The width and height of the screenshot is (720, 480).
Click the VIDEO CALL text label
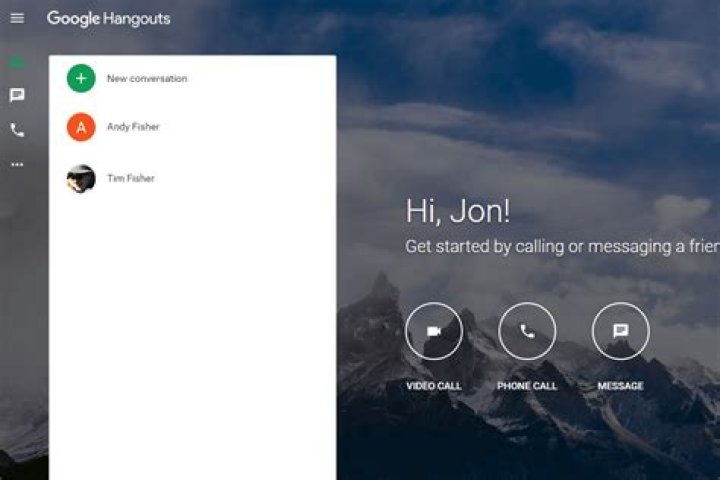pos(433,386)
